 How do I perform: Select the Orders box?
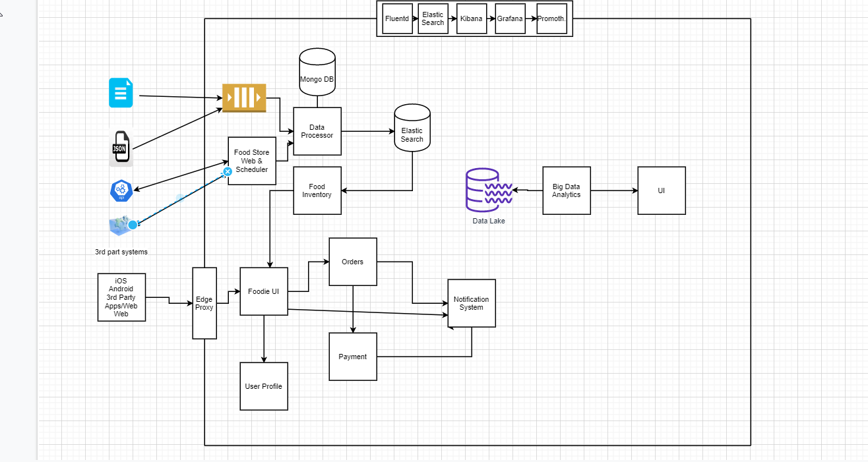click(x=353, y=262)
